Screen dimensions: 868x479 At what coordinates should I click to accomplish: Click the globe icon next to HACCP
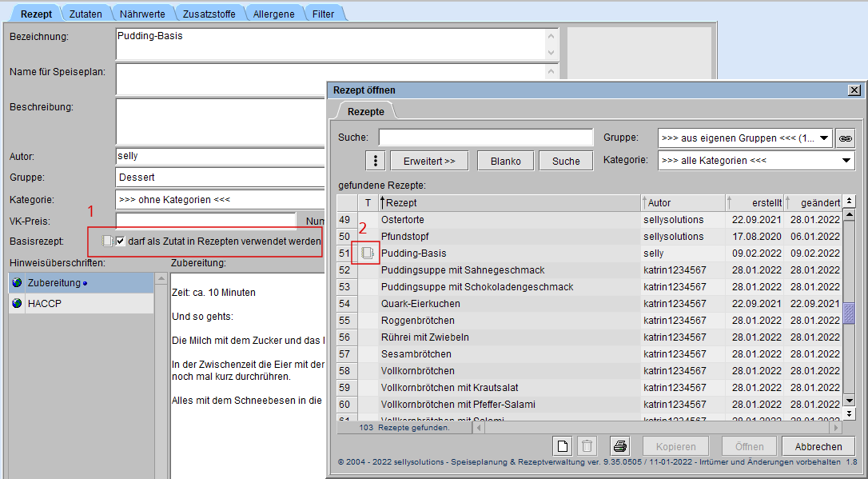(x=18, y=304)
